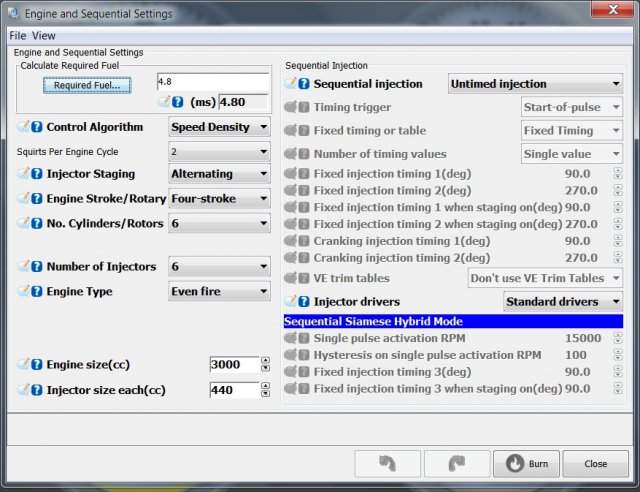Open the View menu
The image size is (640, 492).
click(x=44, y=35)
